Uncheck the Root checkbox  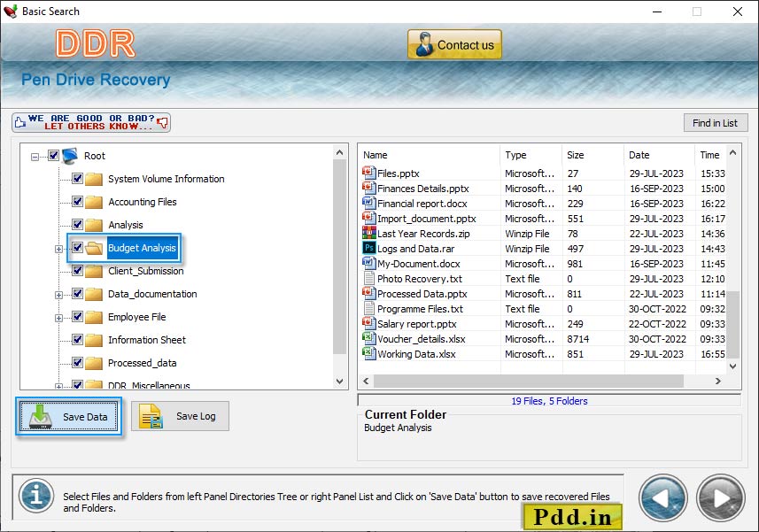pyautogui.click(x=53, y=155)
